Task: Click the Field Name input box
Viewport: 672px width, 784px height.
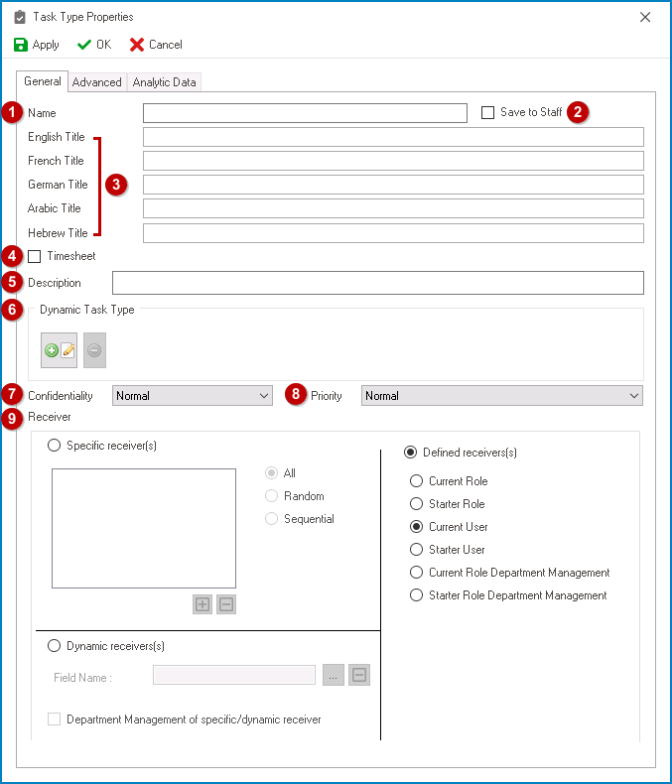Action: [234, 675]
